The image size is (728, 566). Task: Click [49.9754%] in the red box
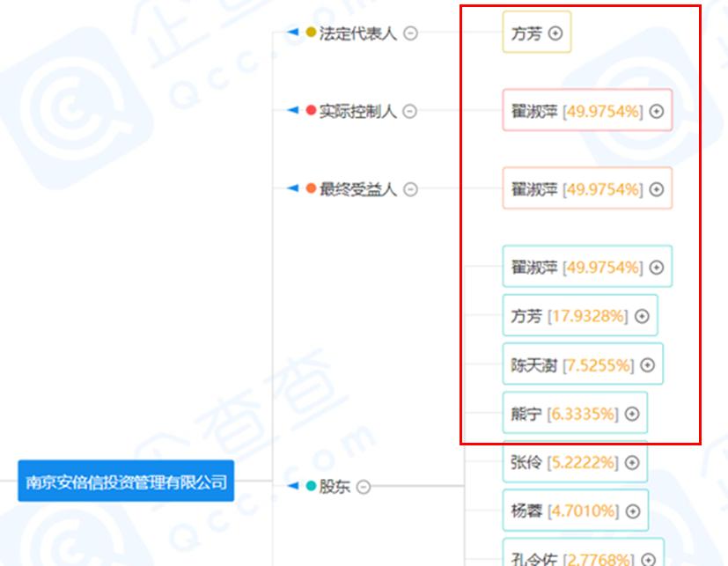603,112
